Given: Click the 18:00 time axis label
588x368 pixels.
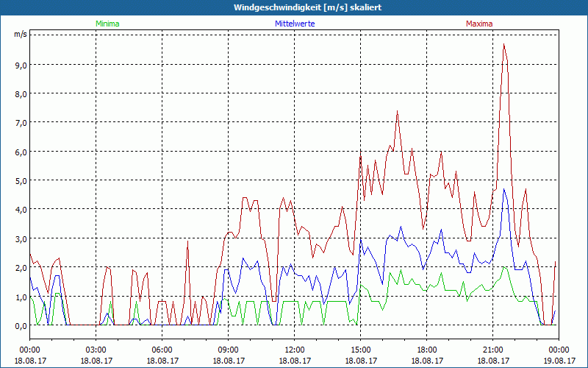Looking at the screenshot, I should (x=427, y=350).
